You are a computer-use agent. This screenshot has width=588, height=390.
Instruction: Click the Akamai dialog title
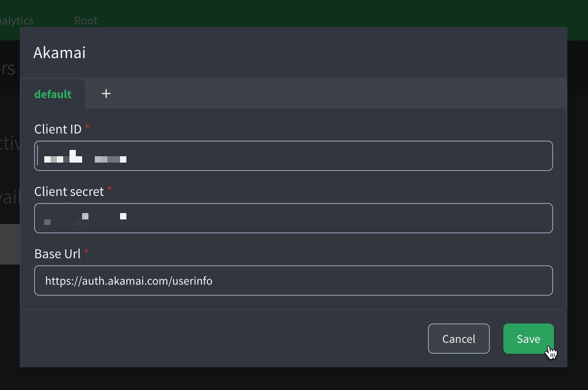click(59, 53)
